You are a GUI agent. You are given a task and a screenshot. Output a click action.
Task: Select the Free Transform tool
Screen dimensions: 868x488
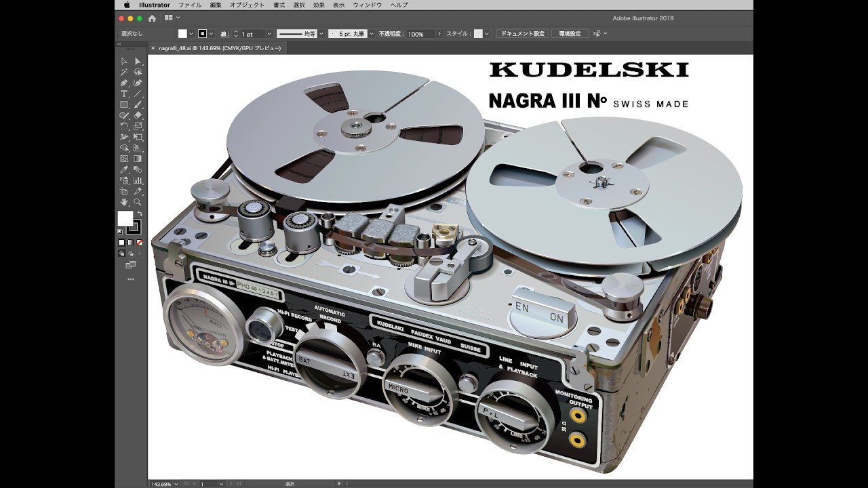tap(138, 137)
